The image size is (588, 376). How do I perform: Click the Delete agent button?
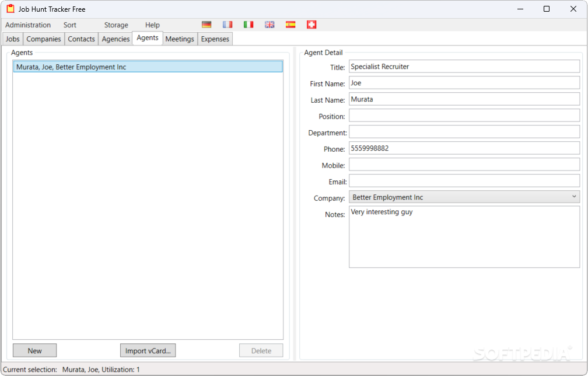coord(261,350)
